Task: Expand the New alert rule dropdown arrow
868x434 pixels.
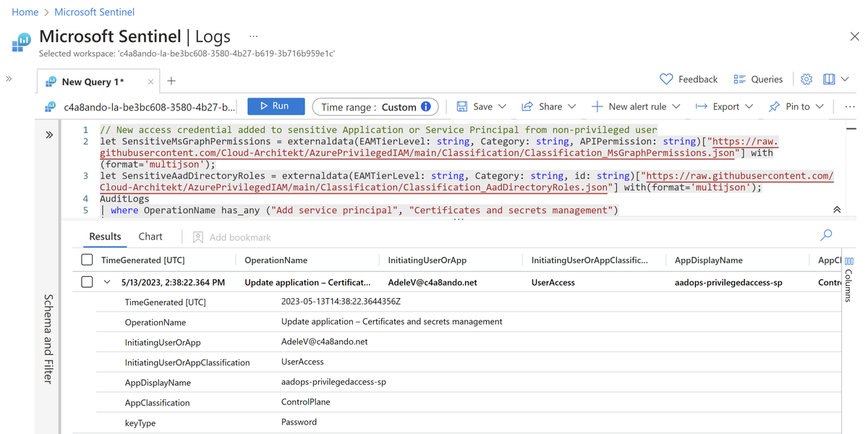Action: pyautogui.click(x=676, y=107)
